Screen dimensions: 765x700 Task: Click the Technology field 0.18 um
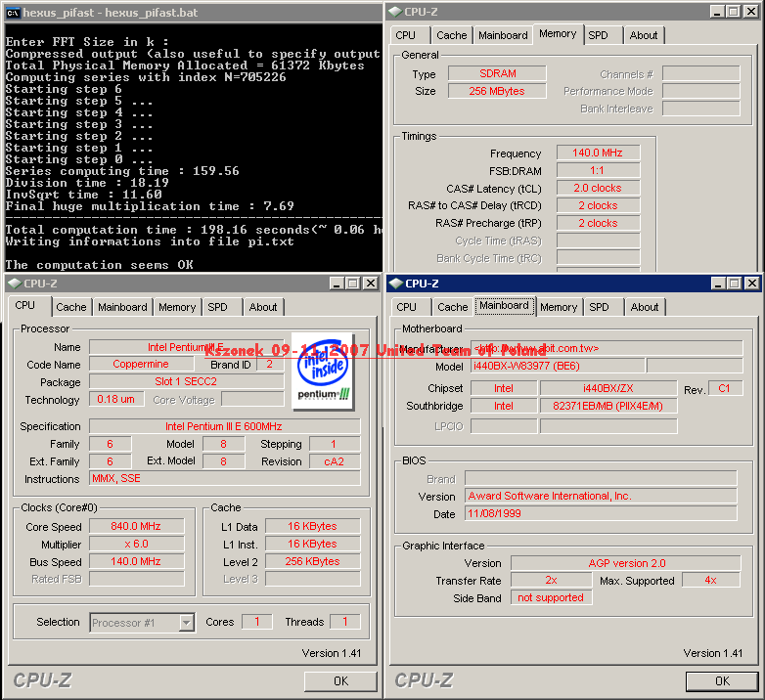116,399
